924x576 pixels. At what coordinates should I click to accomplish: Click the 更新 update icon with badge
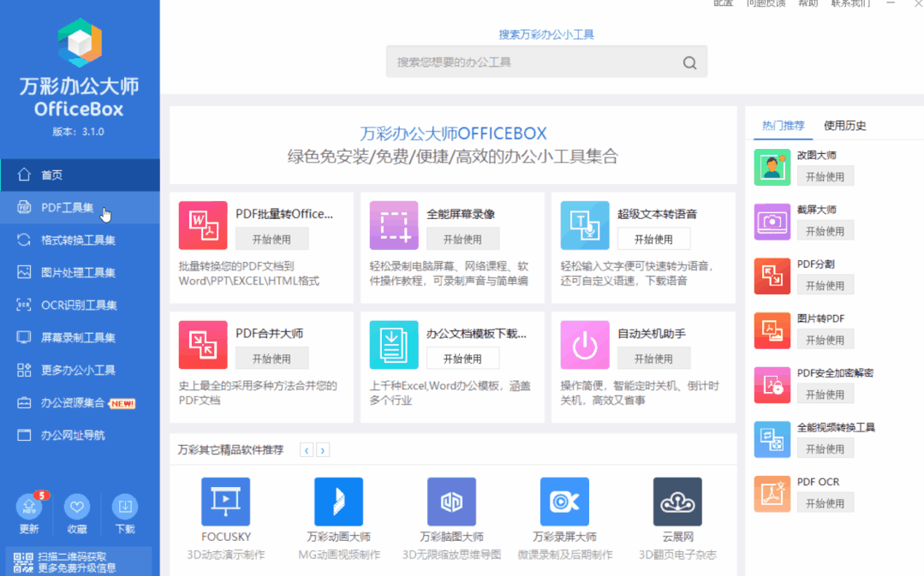pos(29,506)
